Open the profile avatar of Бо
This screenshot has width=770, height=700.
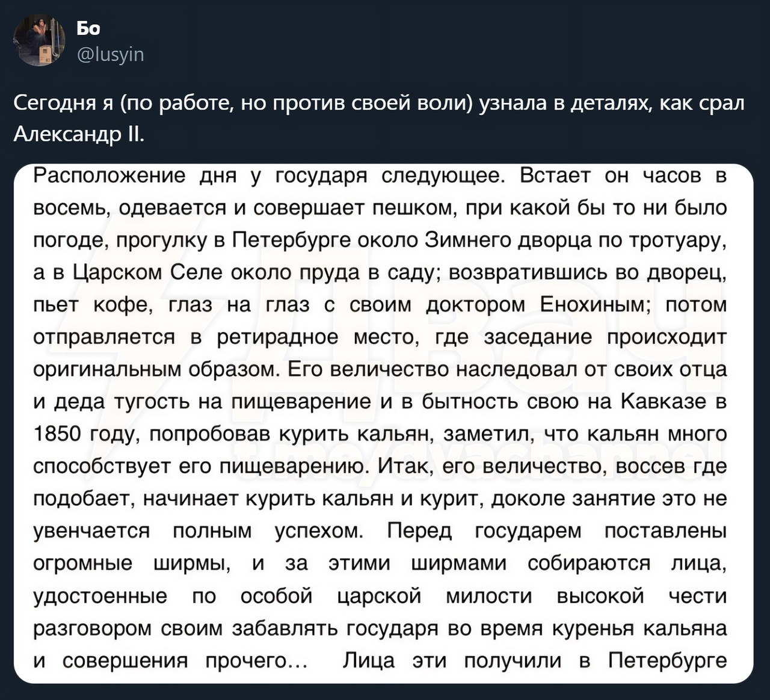click(x=40, y=41)
